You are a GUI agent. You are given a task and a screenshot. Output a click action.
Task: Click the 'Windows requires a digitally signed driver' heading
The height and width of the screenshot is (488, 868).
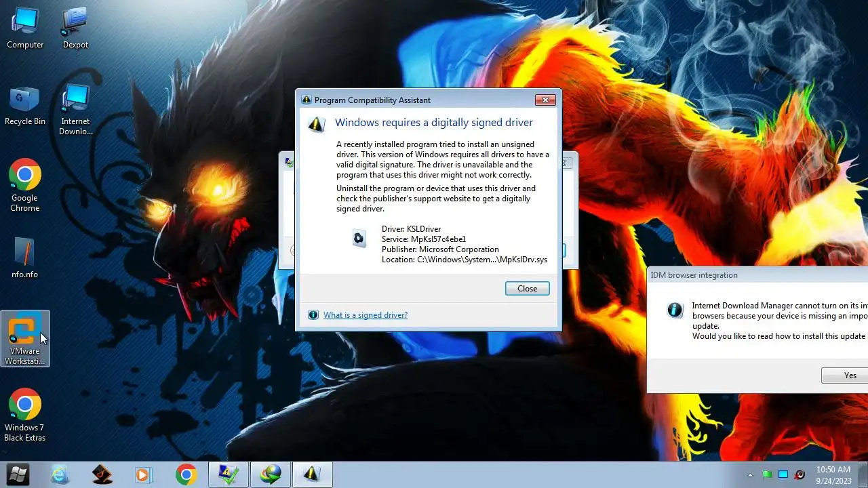pyautogui.click(x=434, y=123)
